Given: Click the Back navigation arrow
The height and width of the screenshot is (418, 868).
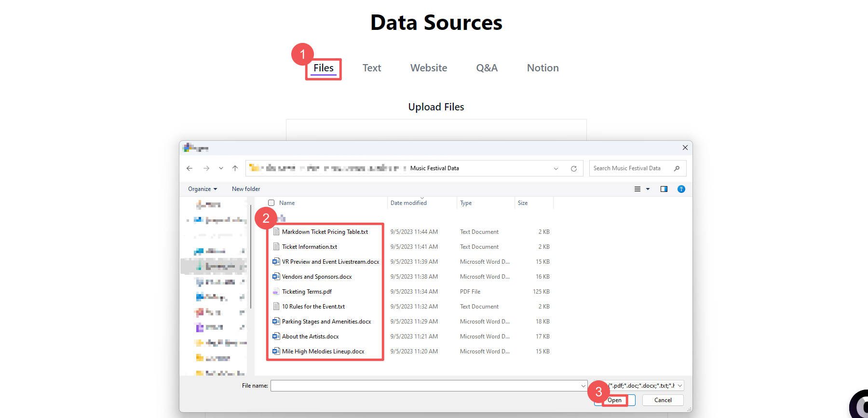Looking at the screenshot, I should [x=190, y=168].
